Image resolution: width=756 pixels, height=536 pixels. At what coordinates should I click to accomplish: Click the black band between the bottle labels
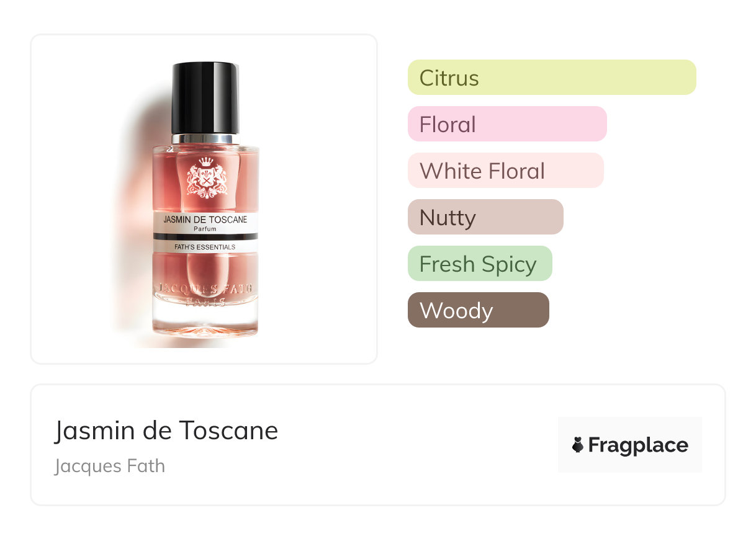(205, 237)
